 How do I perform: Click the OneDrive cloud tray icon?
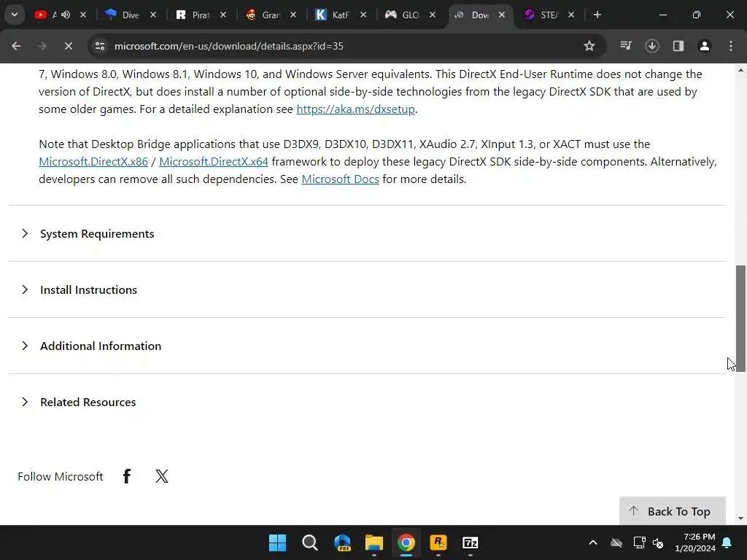point(616,542)
